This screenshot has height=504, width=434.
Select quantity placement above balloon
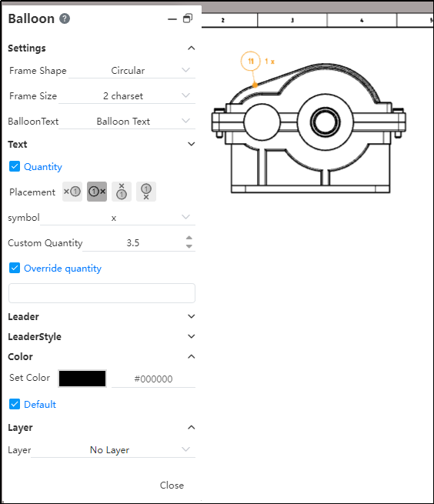click(x=122, y=192)
